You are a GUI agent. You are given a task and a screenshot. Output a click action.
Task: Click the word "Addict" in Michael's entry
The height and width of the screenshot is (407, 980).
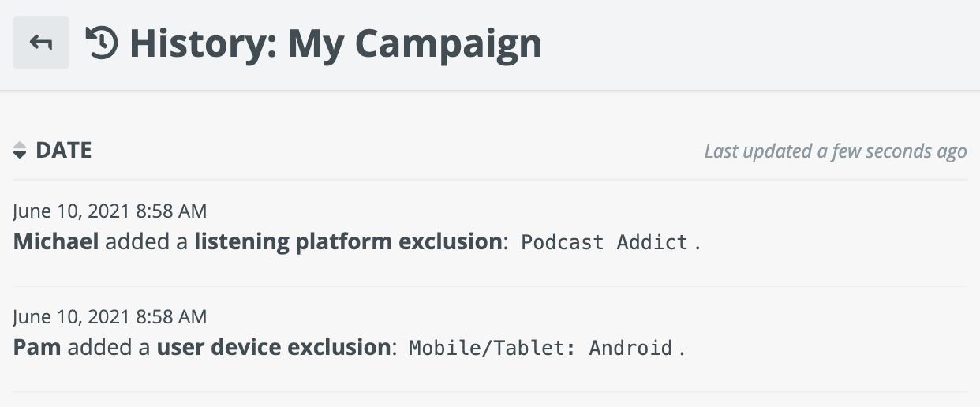tap(653, 242)
